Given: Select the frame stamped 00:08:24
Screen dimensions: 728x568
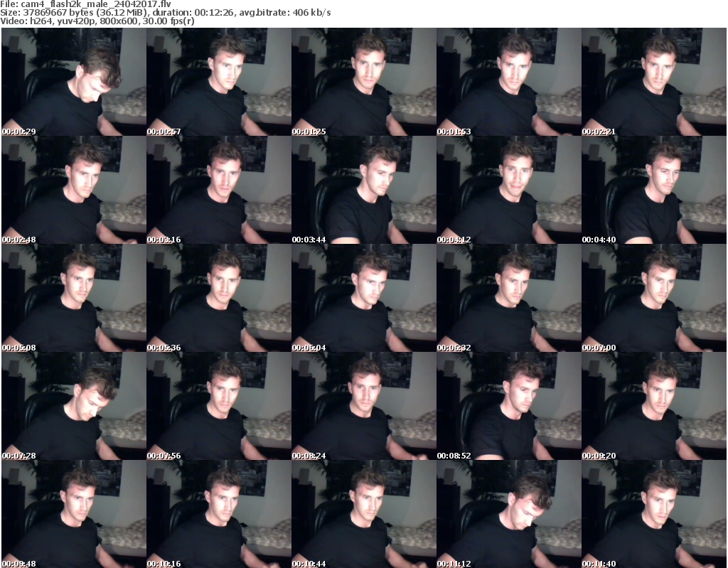Looking at the screenshot, I should coord(363,406).
